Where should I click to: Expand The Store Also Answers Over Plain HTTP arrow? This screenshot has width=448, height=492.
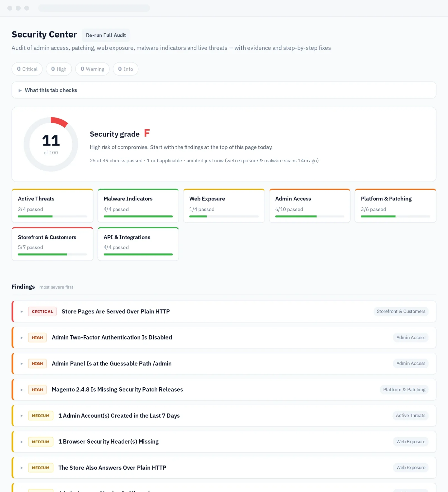(x=22, y=468)
